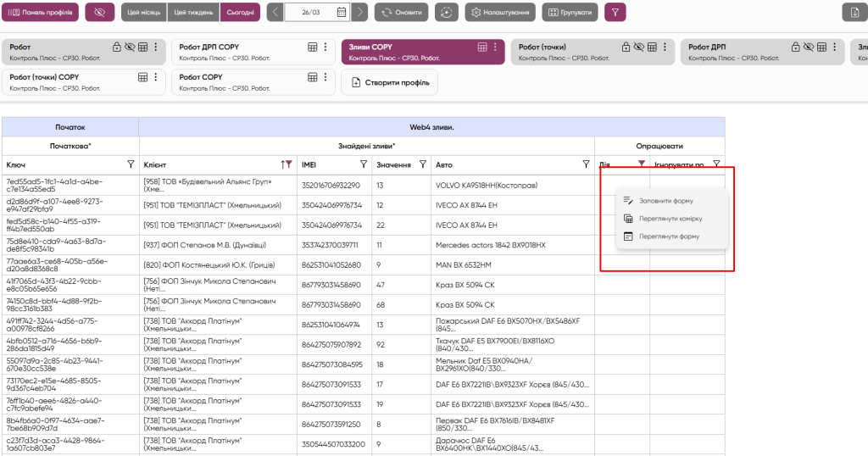Toggle hidden-eye icon on Робот profile
This screenshot has width=868, height=456.
click(x=130, y=47)
